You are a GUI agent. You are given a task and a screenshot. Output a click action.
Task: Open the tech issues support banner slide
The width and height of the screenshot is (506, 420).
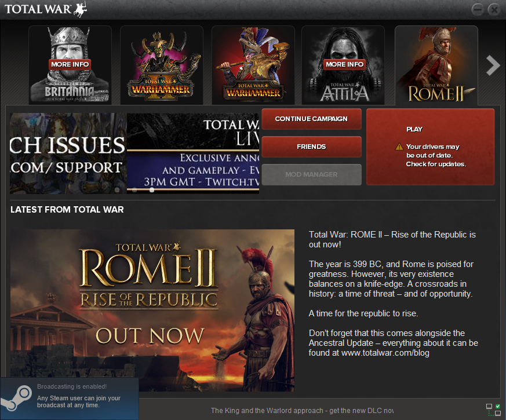tap(68, 153)
